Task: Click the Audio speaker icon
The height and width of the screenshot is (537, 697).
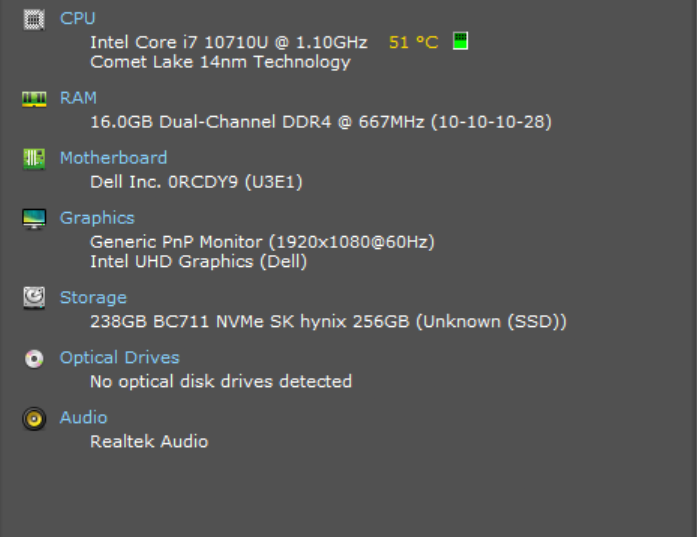Action: [x=34, y=418]
